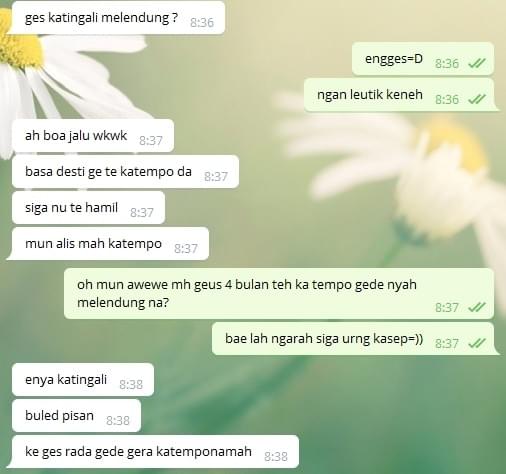The height and width of the screenshot is (474, 506).
Task: Click message 'mun alis mah katempo'
Action: pyautogui.click(x=108, y=244)
